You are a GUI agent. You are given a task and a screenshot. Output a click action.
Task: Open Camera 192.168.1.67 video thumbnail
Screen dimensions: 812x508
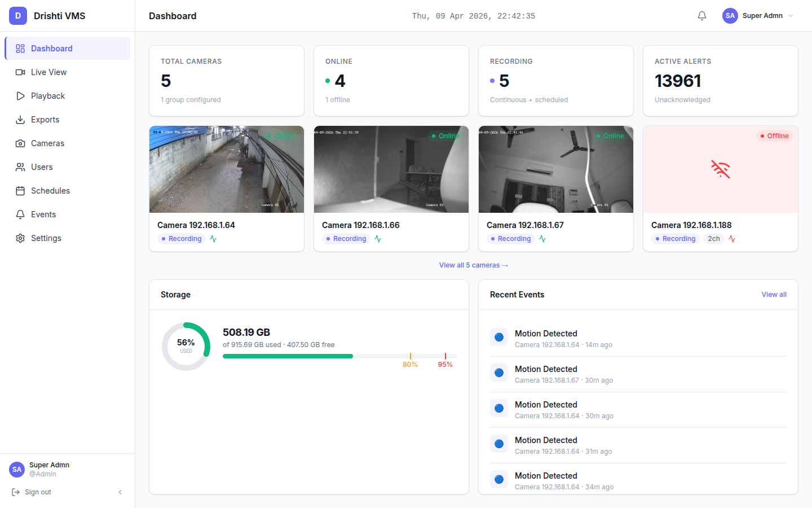[555, 169]
